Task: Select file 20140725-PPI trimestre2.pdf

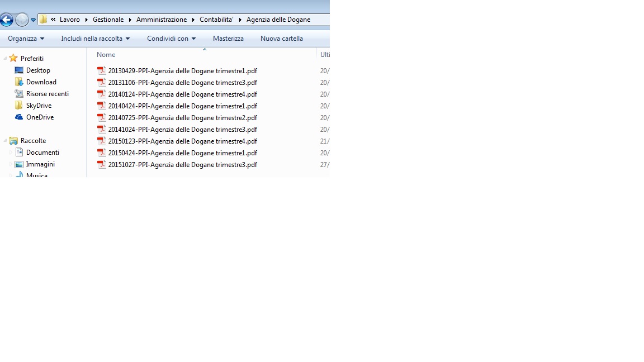Action: coord(182,118)
